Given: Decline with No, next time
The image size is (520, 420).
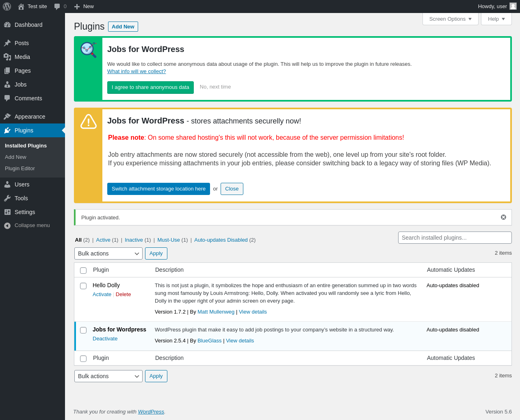Looking at the screenshot, I should coord(215,87).
